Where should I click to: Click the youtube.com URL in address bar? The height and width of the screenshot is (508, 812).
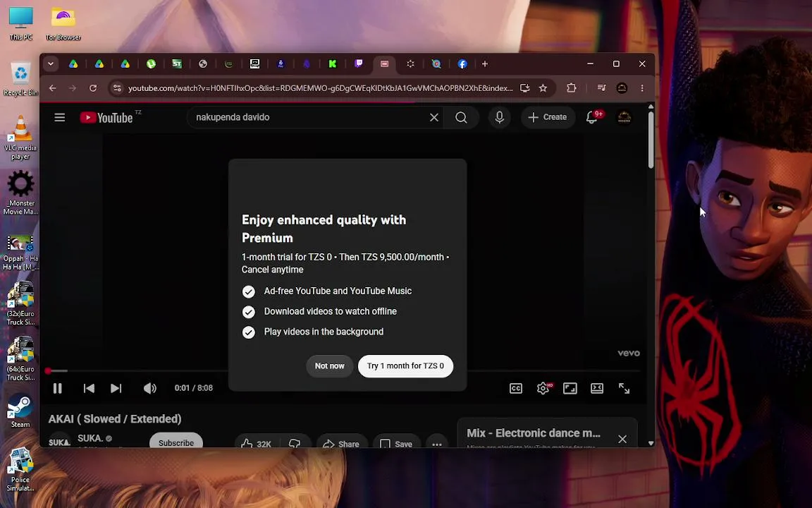pos(321,88)
